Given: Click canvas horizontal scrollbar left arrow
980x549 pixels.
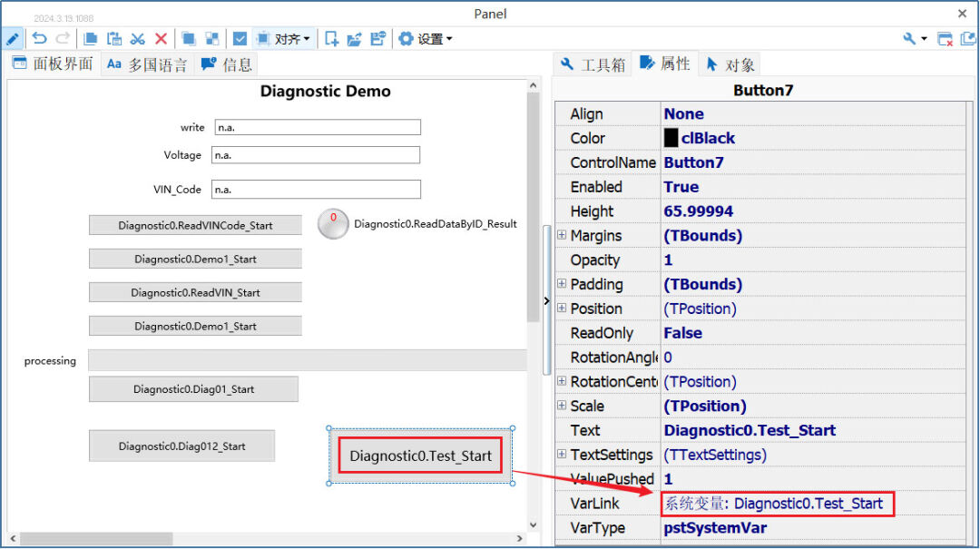Looking at the screenshot, I should coord(13,538).
